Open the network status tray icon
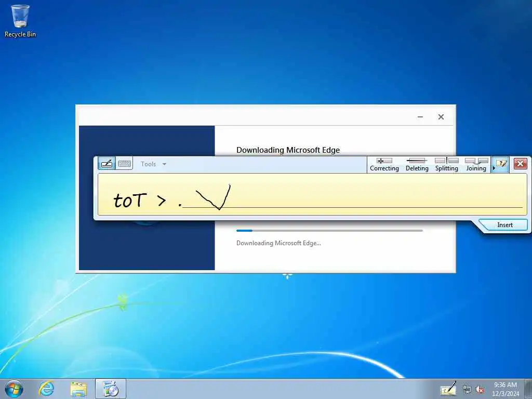532x399 pixels. pyautogui.click(x=467, y=390)
